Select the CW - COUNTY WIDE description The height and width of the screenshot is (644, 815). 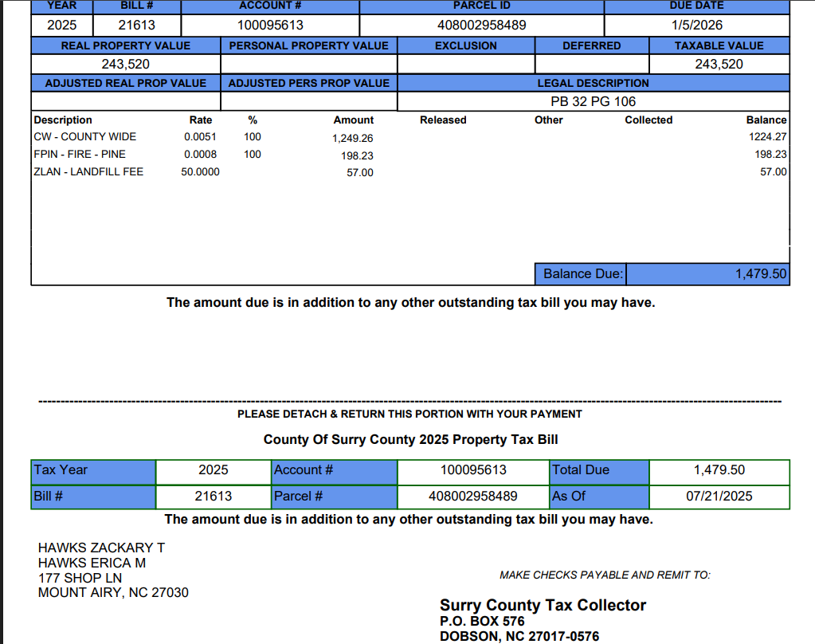point(85,136)
